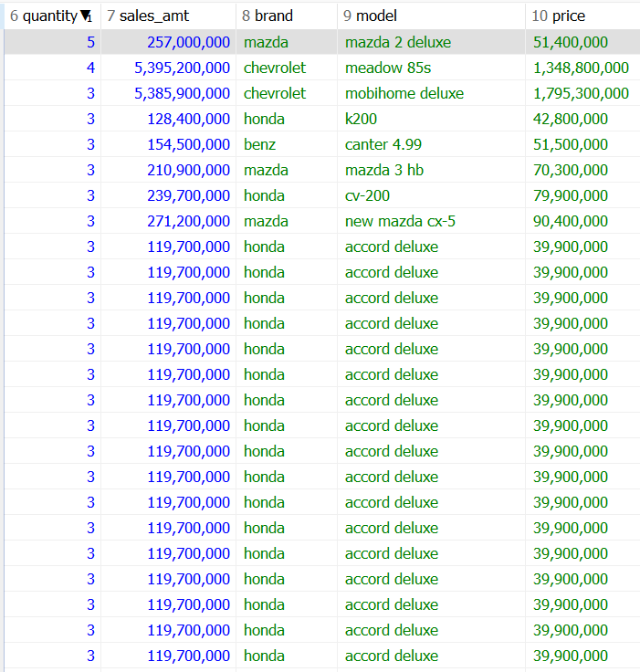
Task: Click brand cell in new mazda cx-5 row
Action: 287,221
